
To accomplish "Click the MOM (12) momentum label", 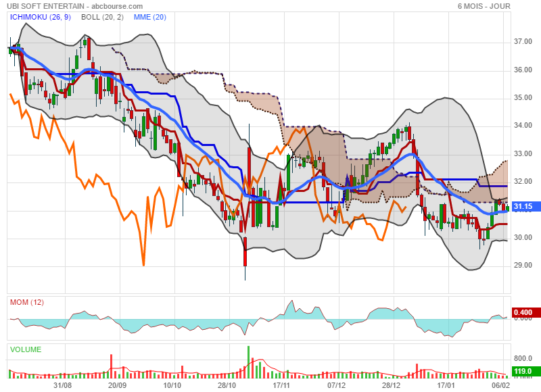I will pyautogui.click(x=27, y=302).
